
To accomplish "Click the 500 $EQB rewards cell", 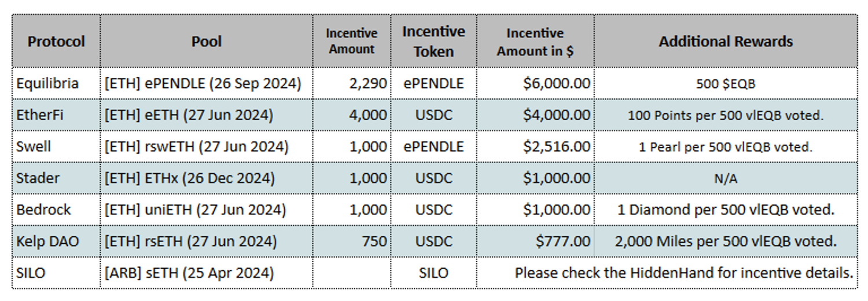I will click(726, 84).
